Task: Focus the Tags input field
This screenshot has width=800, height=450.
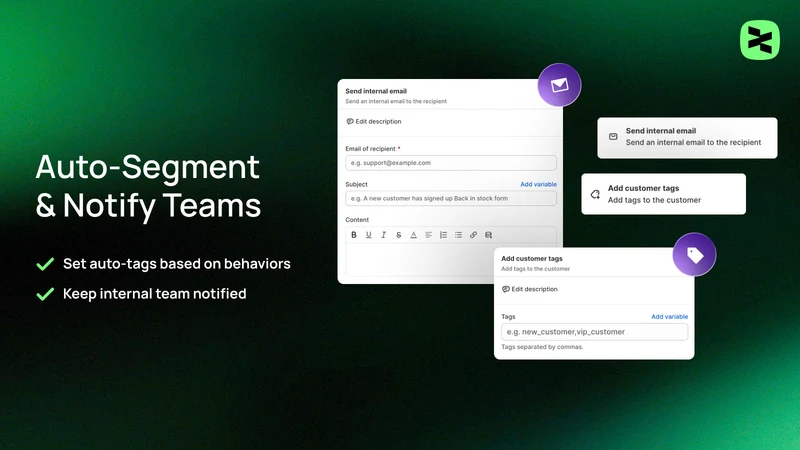Action: point(594,332)
